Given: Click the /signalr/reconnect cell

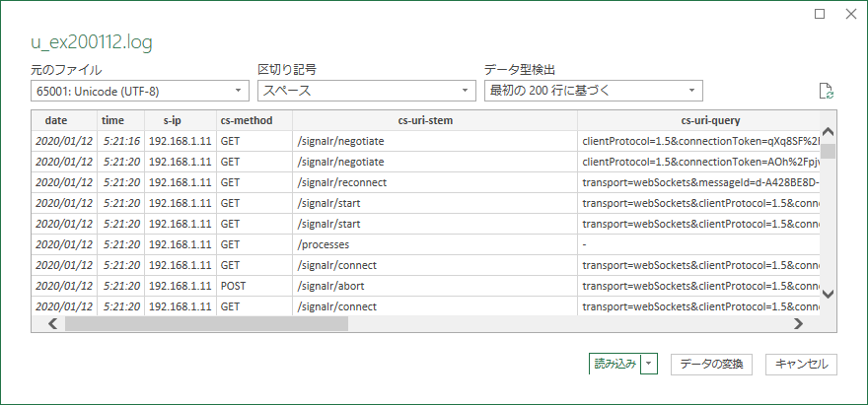Looking at the screenshot, I should 435,182.
